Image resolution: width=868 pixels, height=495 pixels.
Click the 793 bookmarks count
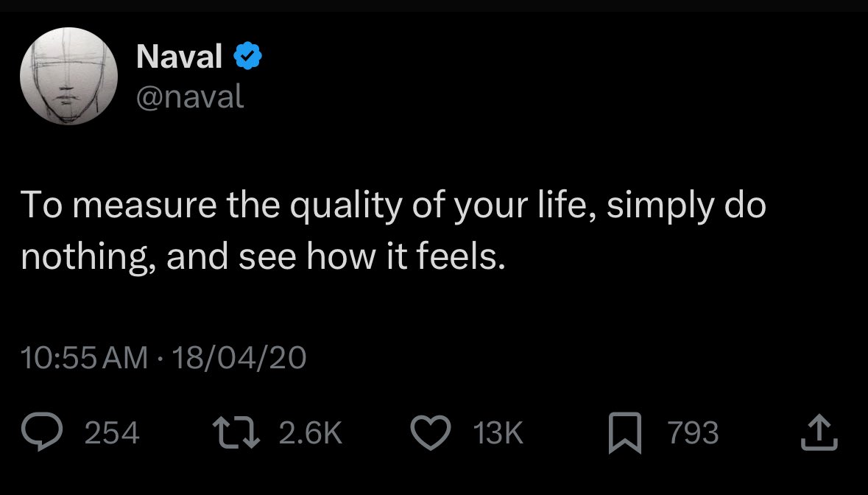pyautogui.click(x=694, y=433)
